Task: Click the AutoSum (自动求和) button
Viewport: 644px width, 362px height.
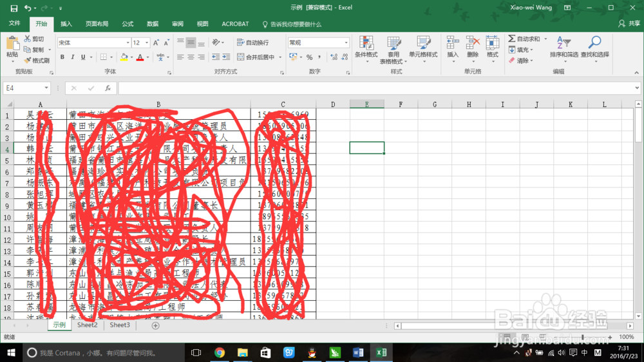Action: [524, 39]
